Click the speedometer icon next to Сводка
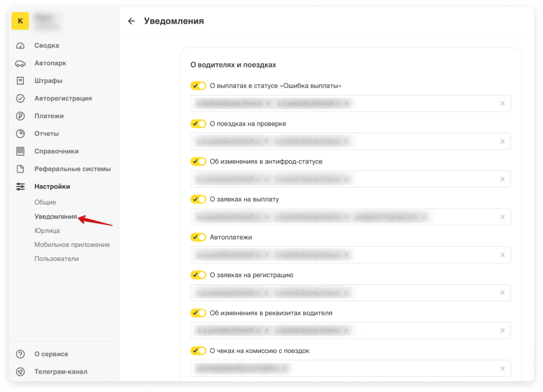 (20, 46)
